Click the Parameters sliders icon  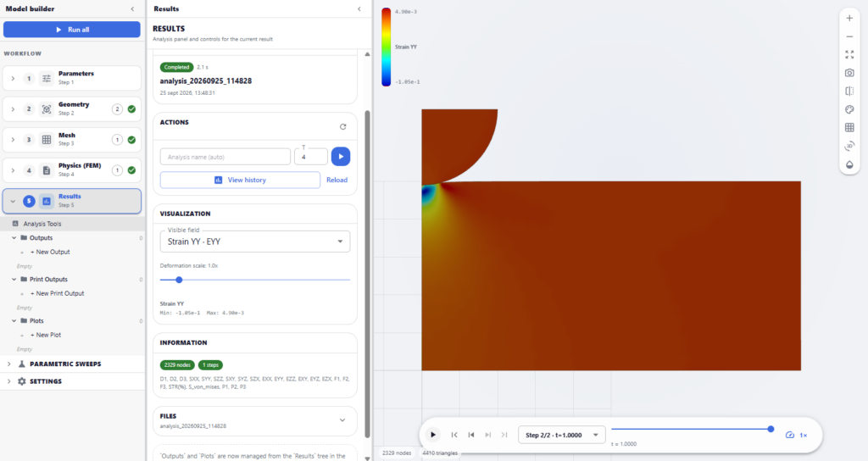coord(47,79)
